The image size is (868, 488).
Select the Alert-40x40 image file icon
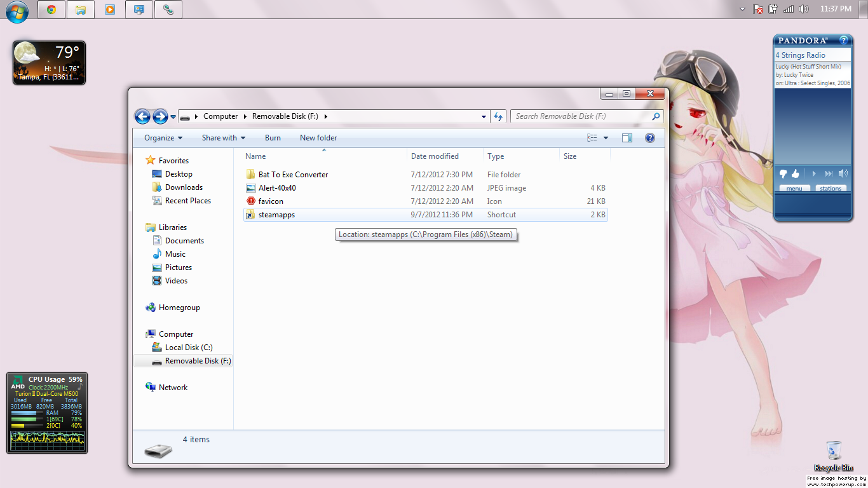tap(250, 188)
